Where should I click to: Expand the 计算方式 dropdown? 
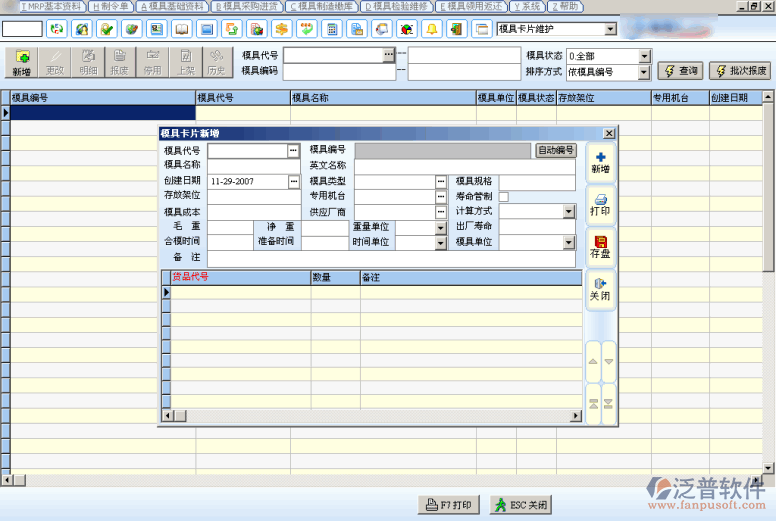[568, 212]
